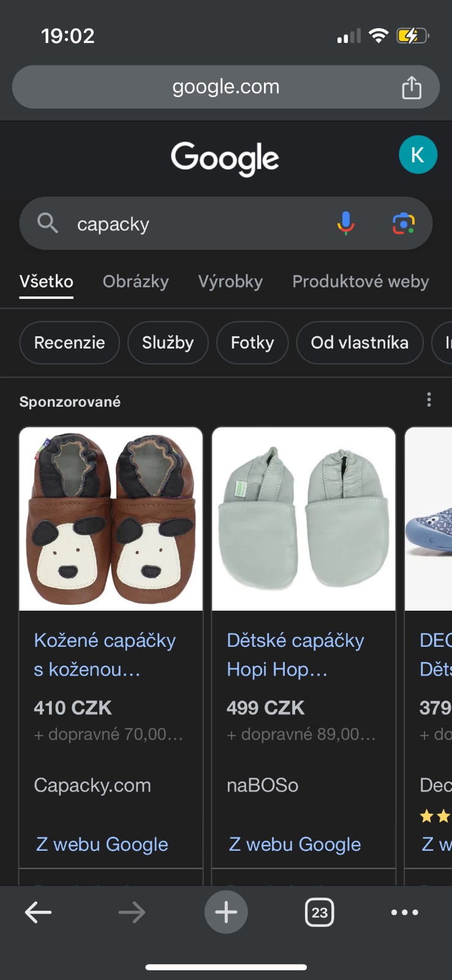Open Z webu Google link under naBOSo

pos(295,845)
